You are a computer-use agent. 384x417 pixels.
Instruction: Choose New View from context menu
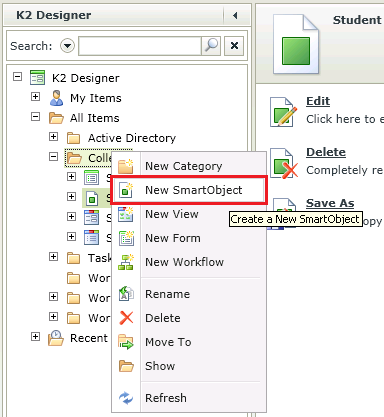click(x=189, y=214)
